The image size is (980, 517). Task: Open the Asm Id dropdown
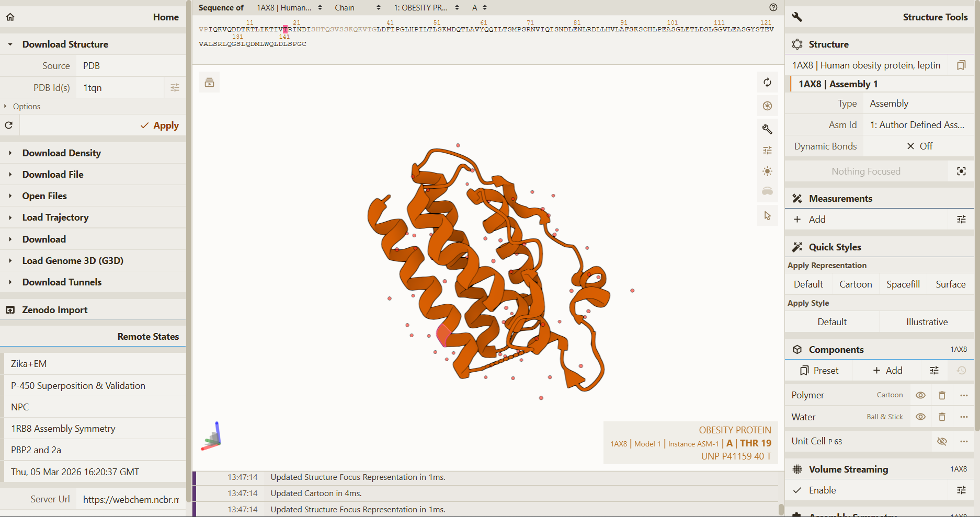pyautogui.click(x=919, y=125)
